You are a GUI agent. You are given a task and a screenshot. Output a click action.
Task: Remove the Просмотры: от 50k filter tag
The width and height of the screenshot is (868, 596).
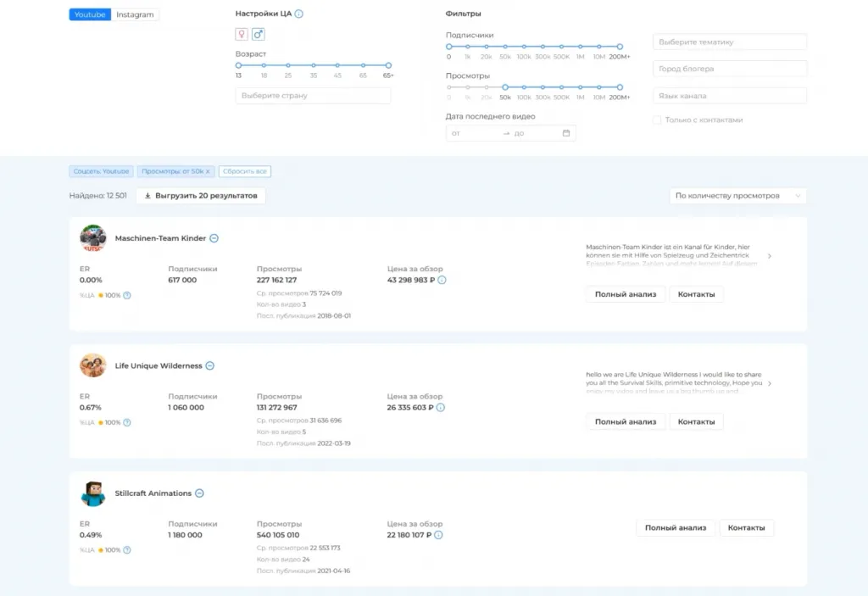point(208,172)
